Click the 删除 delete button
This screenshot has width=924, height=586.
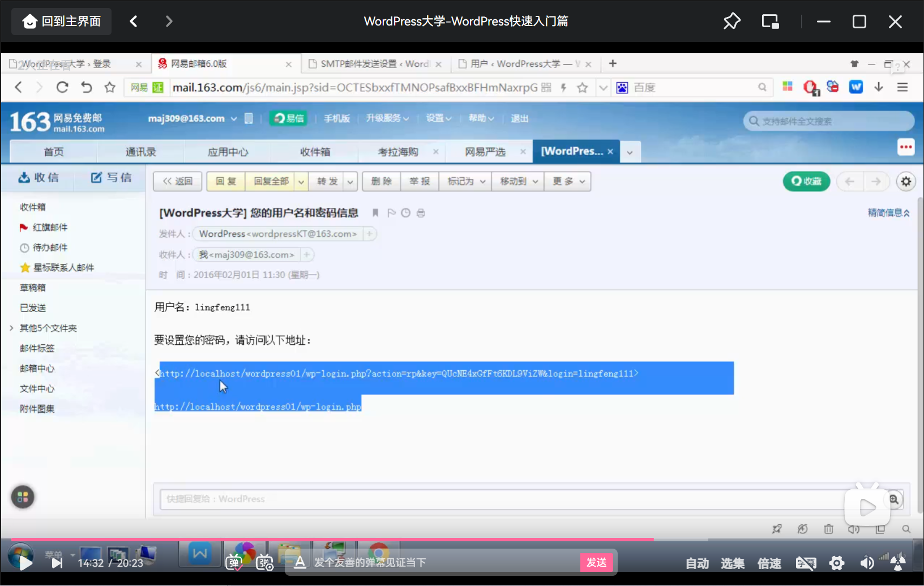382,181
